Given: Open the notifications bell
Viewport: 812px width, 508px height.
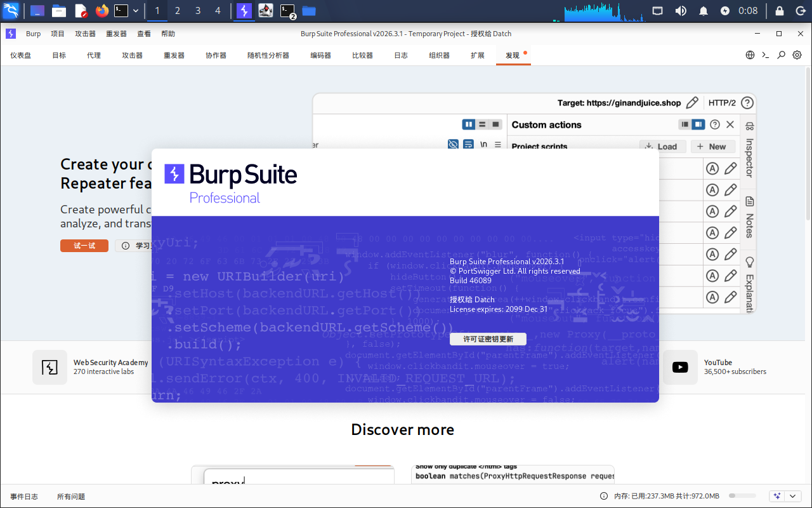Looking at the screenshot, I should (x=704, y=11).
